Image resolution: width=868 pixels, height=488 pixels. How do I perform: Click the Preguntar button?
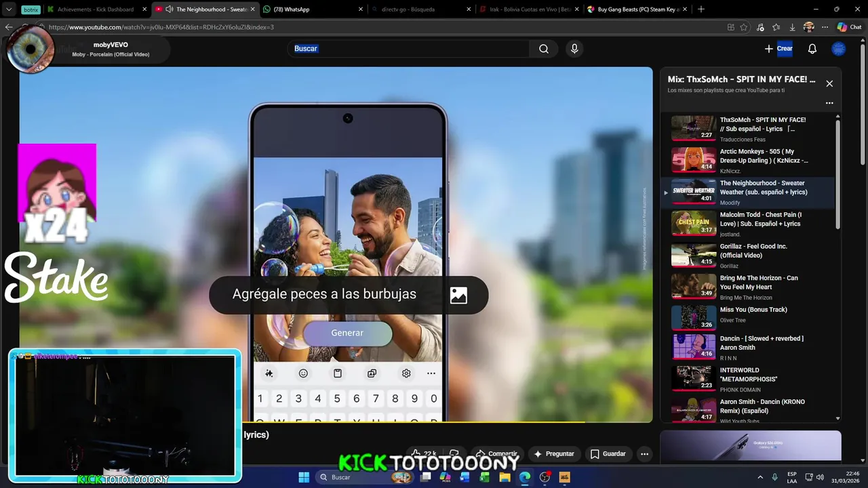point(554,454)
